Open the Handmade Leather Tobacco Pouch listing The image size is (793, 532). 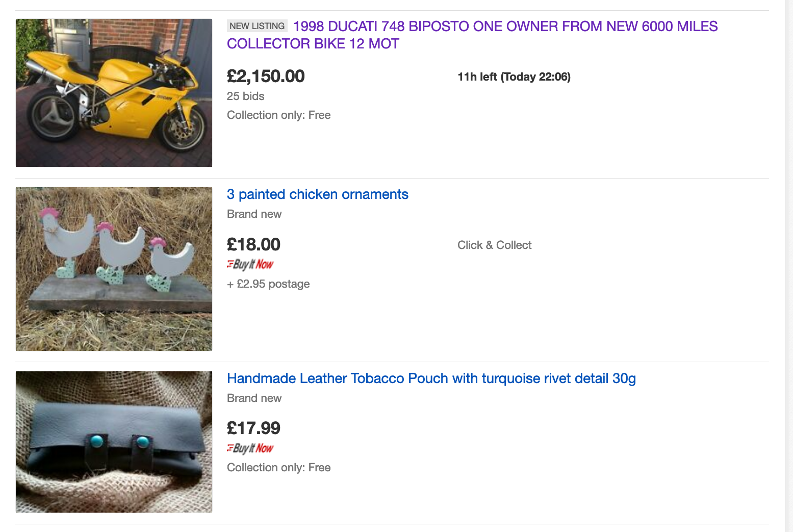coord(431,378)
